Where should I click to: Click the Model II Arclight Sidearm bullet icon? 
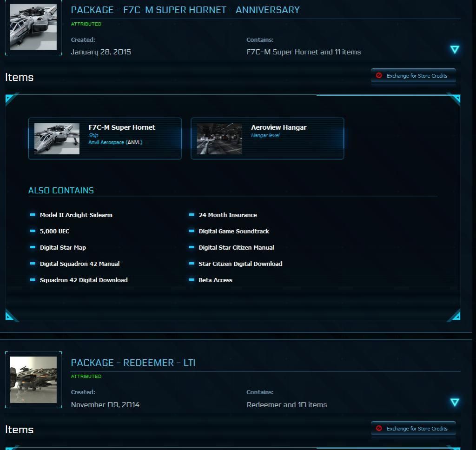(x=33, y=215)
